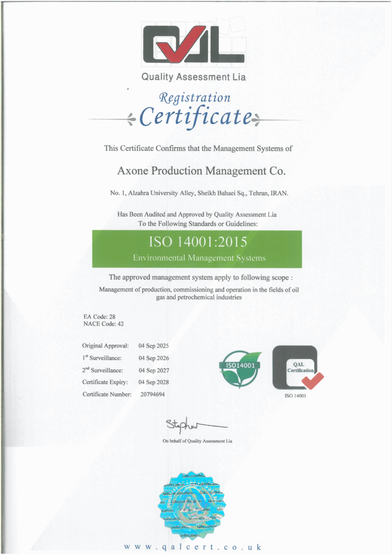The height and width of the screenshot is (555, 392).
Task: Click the 'NACE Code: 42' text
Action: tap(104, 324)
